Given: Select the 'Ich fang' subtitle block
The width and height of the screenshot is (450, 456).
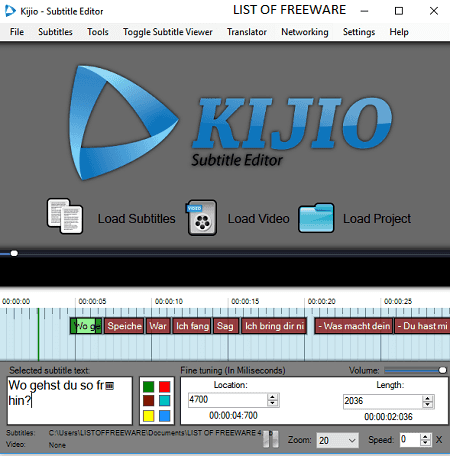Looking at the screenshot, I should pos(192,326).
